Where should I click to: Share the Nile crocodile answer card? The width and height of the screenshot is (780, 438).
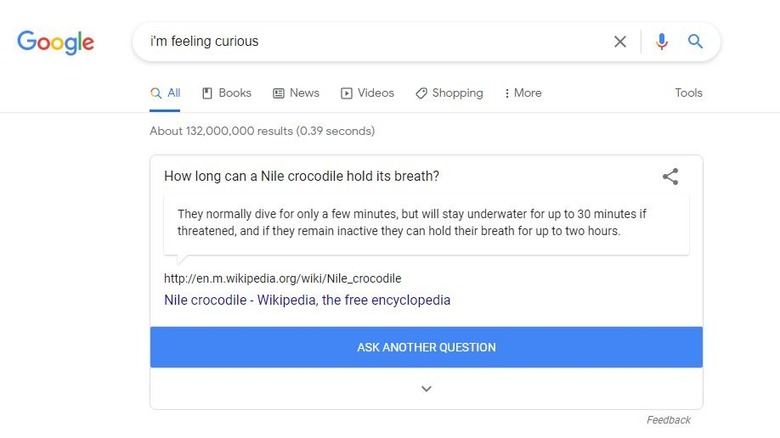click(x=670, y=177)
